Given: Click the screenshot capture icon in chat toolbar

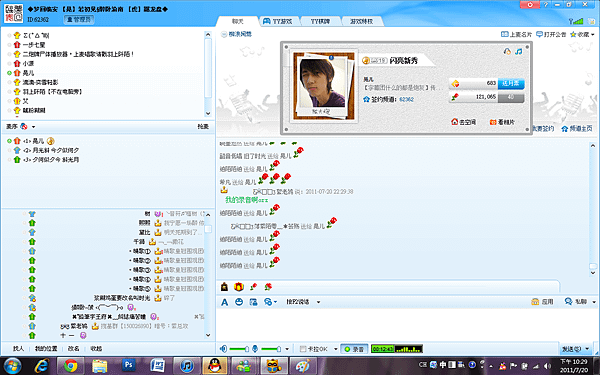Looking at the screenshot, I should tap(253, 302).
